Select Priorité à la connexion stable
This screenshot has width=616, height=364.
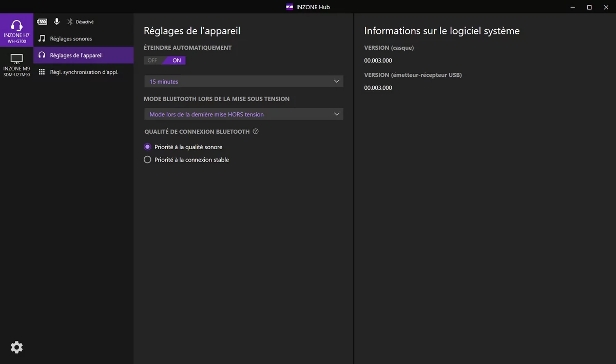(186, 159)
